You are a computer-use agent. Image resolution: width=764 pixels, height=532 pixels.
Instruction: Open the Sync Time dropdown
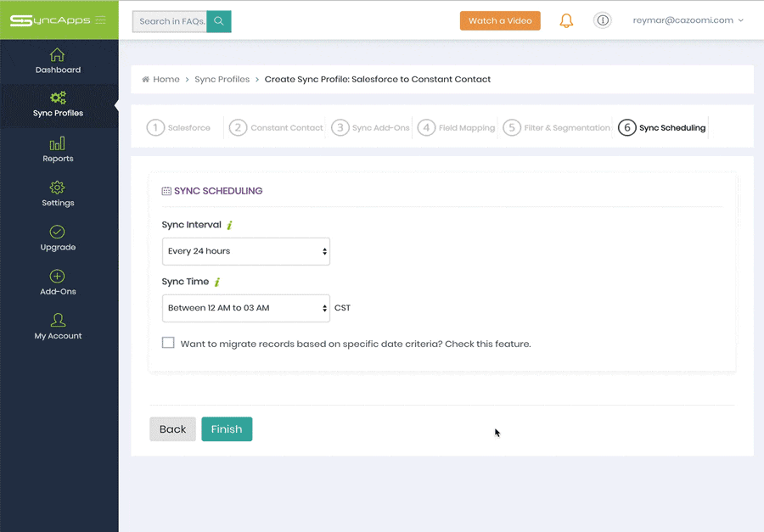tap(246, 308)
